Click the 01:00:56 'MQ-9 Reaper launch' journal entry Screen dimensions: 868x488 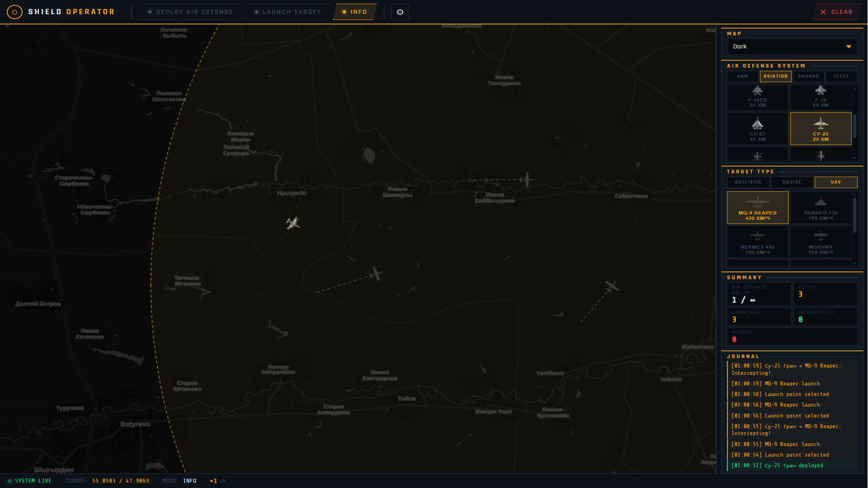[x=792, y=405]
